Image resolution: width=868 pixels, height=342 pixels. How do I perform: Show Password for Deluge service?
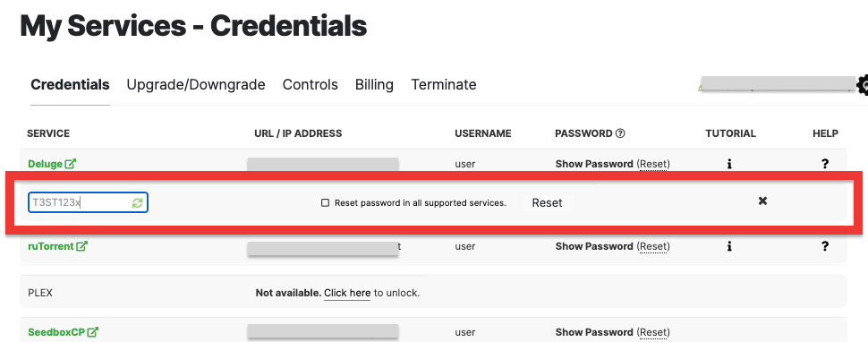tap(594, 164)
